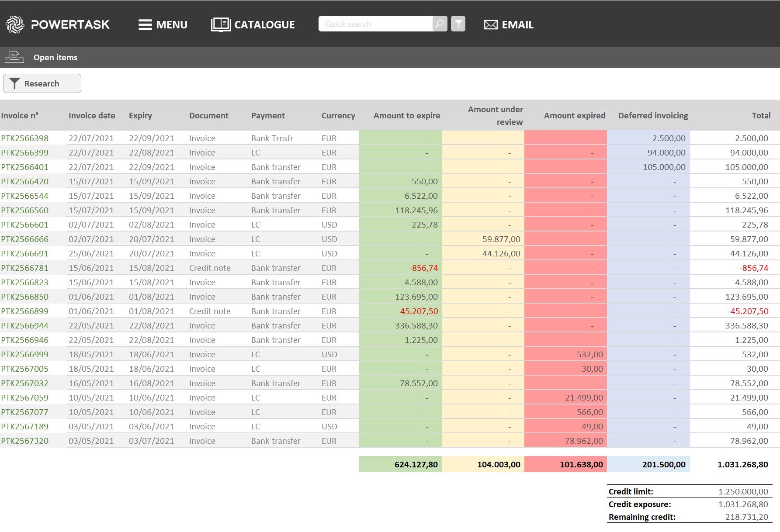Open invoice PTK2567320
The height and width of the screenshot is (532, 780).
[x=25, y=441]
